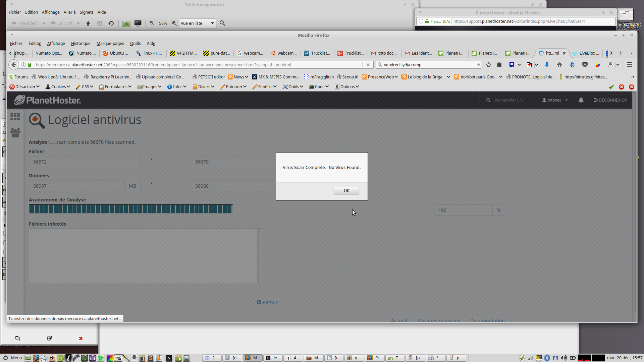Click the users group sidebar icon
This screenshot has height=362, width=644.
click(15, 132)
